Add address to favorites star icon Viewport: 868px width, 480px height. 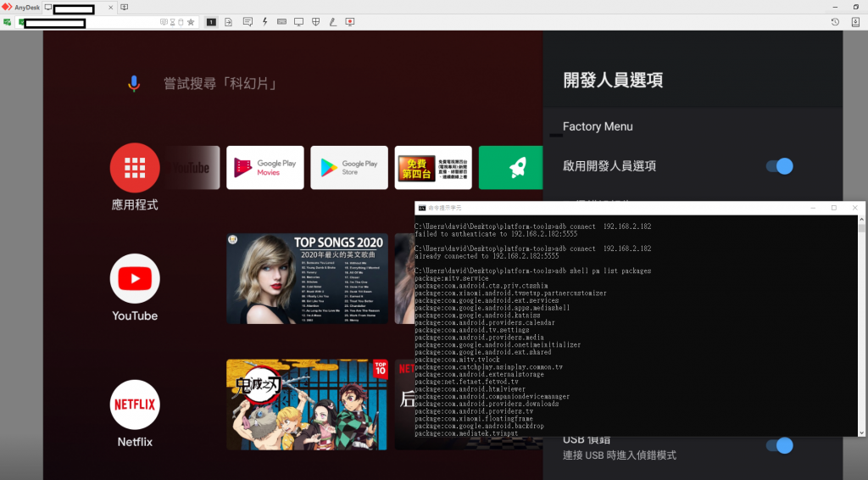pyautogui.click(x=191, y=21)
